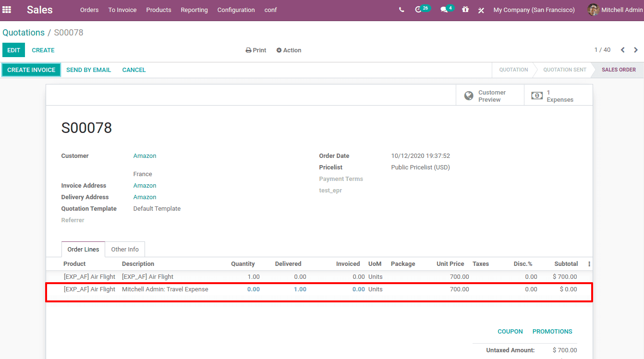Click the record pager 1 / 40
Screen dimensions: 644x359
(602, 50)
